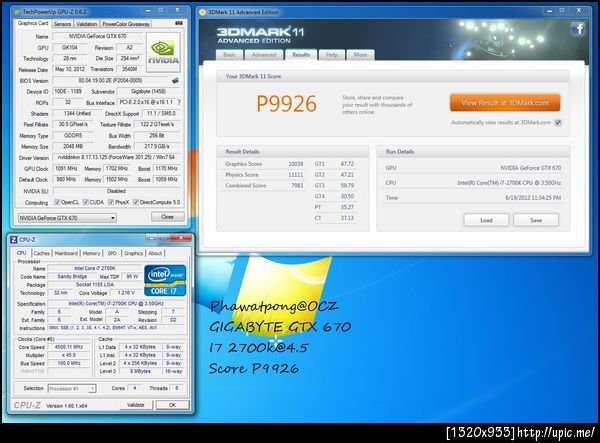The image size is (600, 443).
Task: Click the Combined Score value 7983
Action: click(x=297, y=185)
